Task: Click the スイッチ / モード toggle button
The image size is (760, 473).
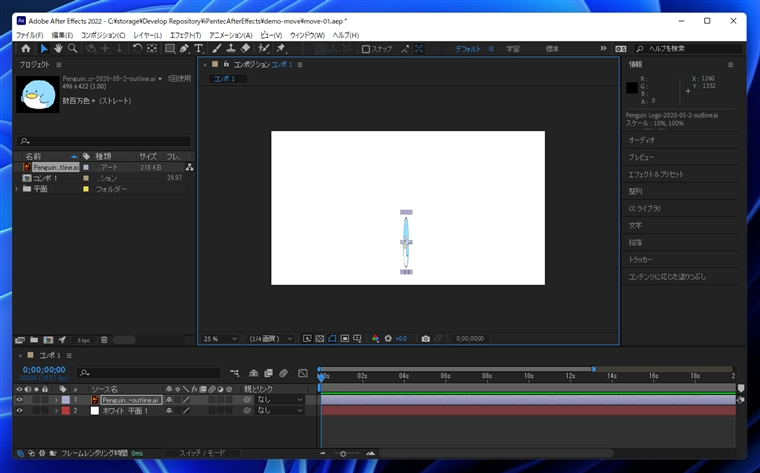Action: click(x=202, y=453)
